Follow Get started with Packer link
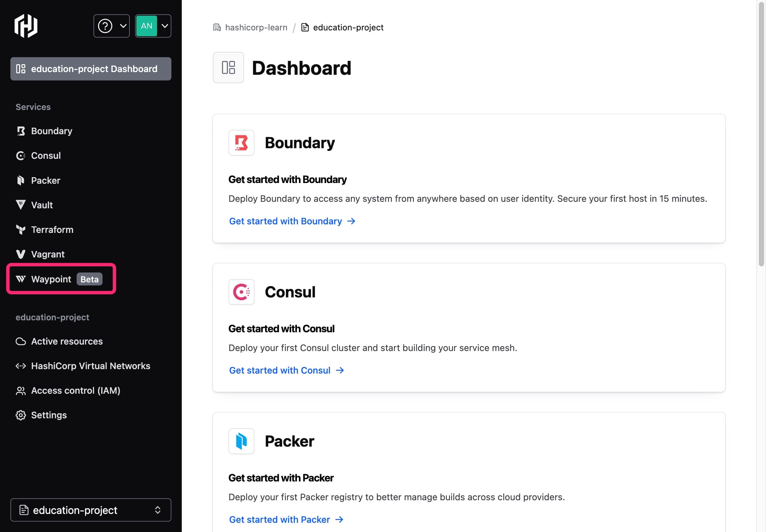 pos(286,520)
